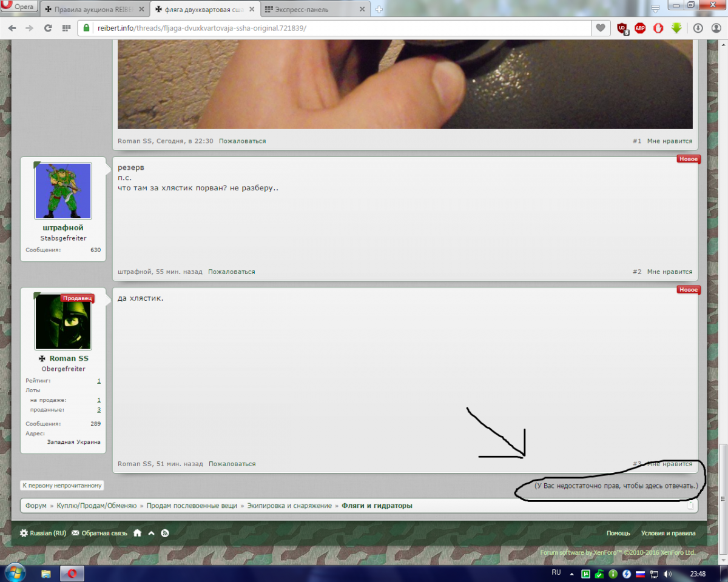728x582 pixels.
Task: Open the Speed Dial grid icon
Action: click(x=66, y=28)
